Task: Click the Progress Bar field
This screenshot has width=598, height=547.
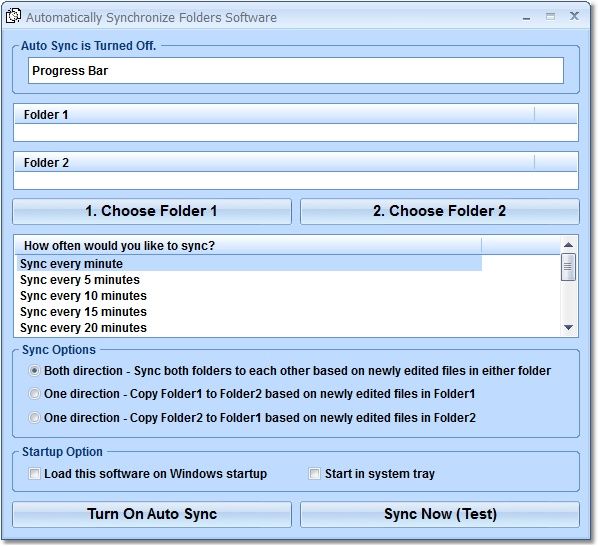Action: tap(296, 71)
